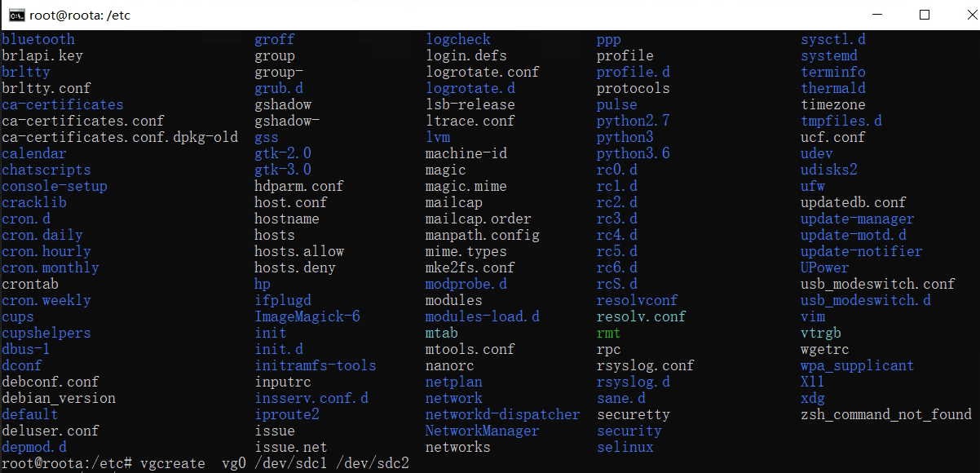This screenshot has height=473, width=980.
Task: Maximize the terminal window
Action: pyautogui.click(x=924, y=15)
